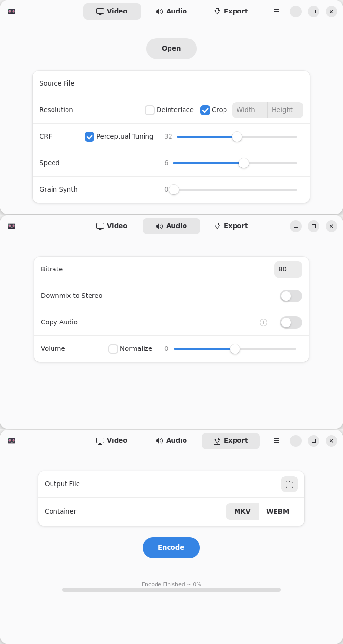The height and width of the screenshot is (644, 343).
Task: Open hamburger menu in the Bitrate window
Action: point(277,226)
